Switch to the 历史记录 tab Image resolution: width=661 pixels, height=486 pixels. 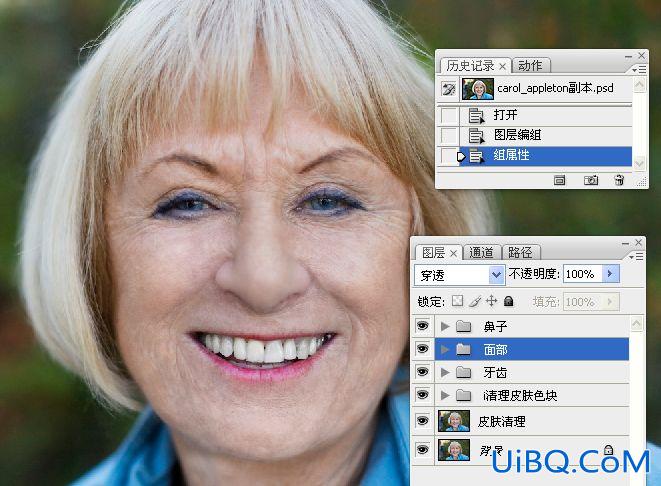coord(470,66)
